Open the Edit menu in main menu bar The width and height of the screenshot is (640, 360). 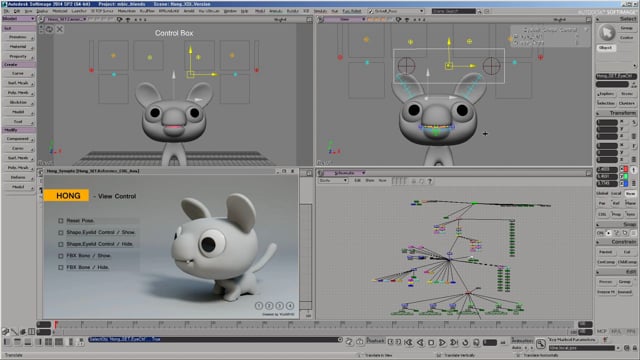point(17,11)
